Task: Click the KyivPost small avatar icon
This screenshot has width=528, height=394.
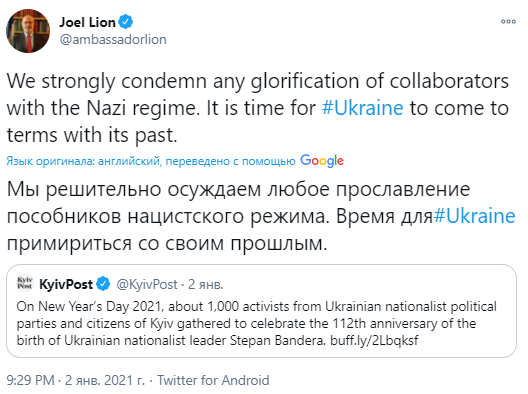Action: 25,283
